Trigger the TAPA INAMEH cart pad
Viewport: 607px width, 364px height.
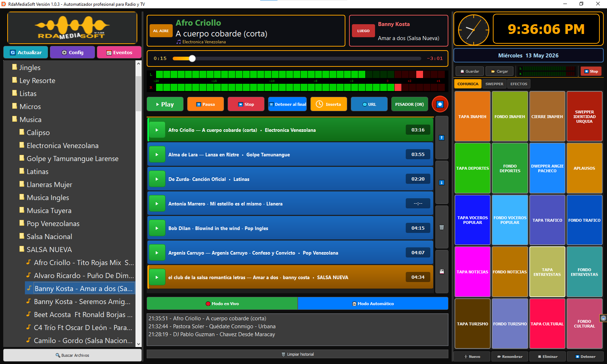(x=473, y=116)
